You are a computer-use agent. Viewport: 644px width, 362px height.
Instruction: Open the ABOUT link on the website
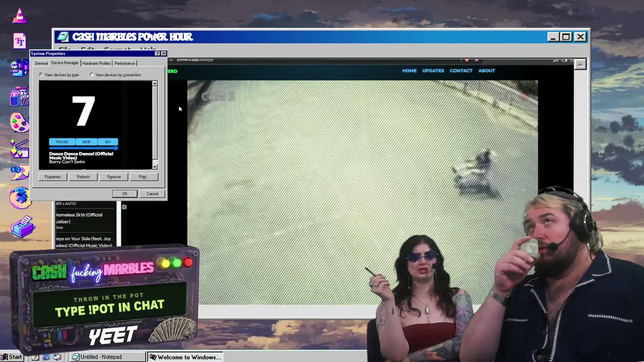487,71
